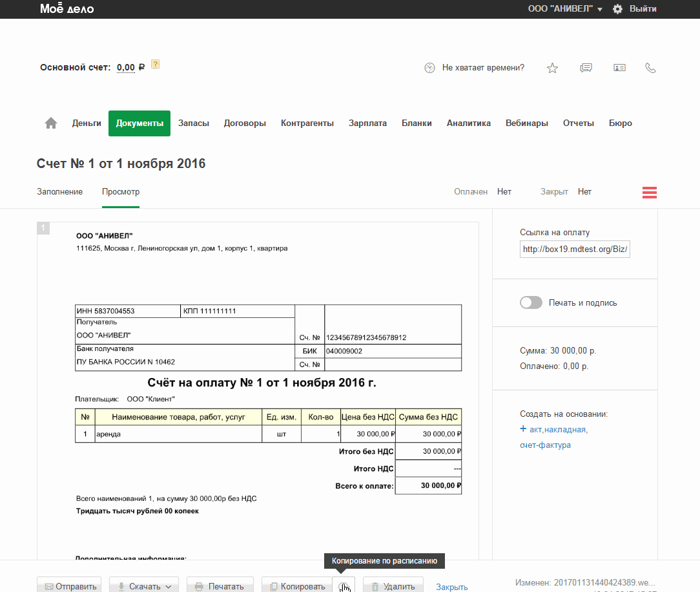This screenshot has width=700, height=592.
Task: Click the payment link URL field
Action: (575, 249)
